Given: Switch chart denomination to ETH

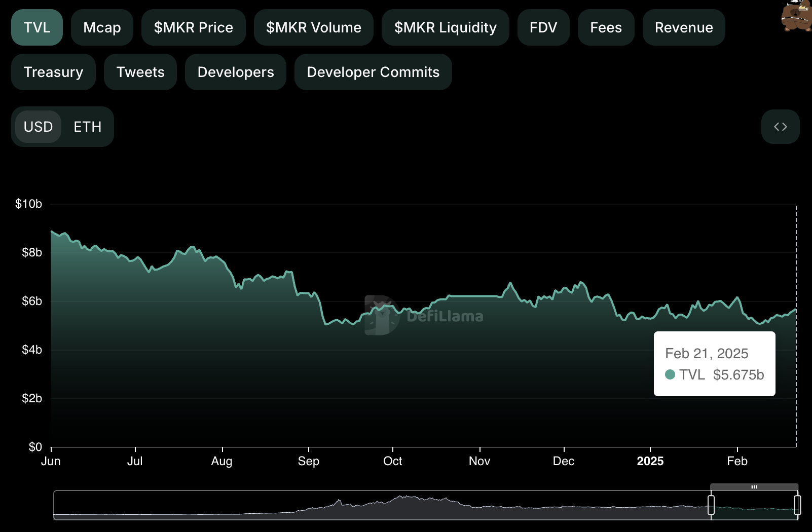Looking at the screenshot, I should click(x=87, y=127).
